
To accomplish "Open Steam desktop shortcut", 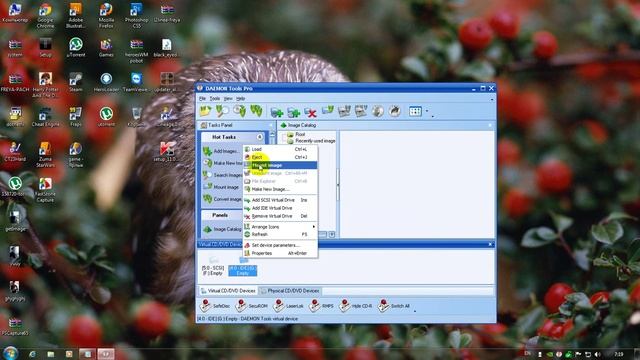I will pos(76,82).
